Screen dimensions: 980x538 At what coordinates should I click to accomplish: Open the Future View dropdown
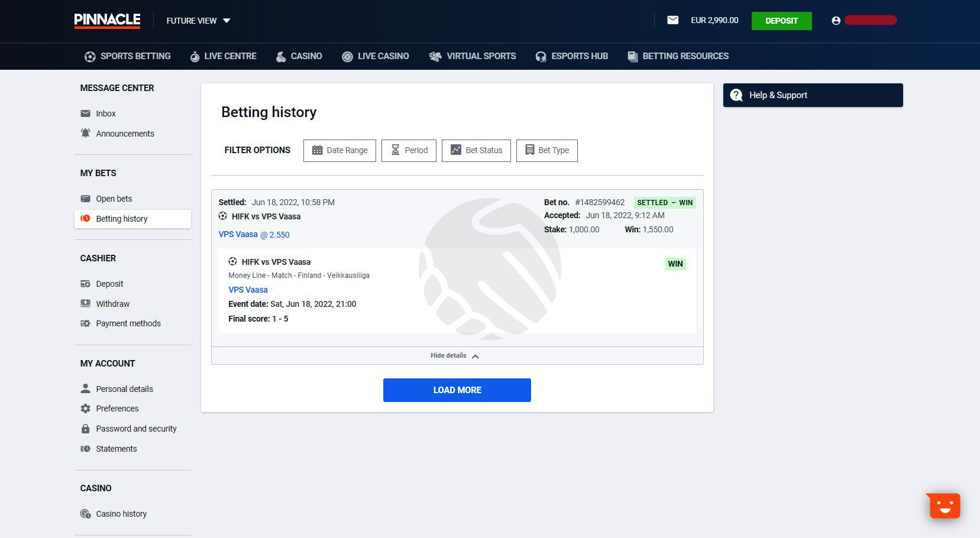click(x=198, y=21)
